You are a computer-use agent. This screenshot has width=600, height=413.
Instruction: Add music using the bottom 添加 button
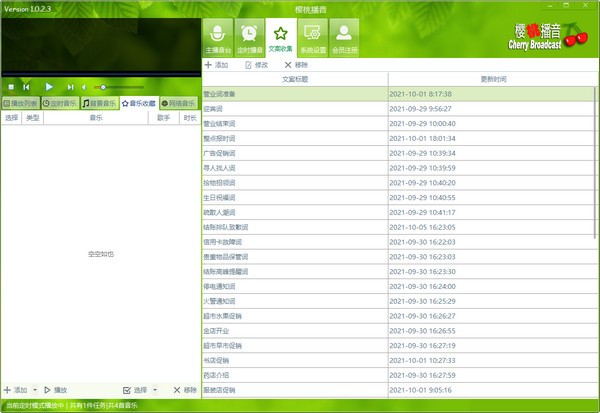pos(16,390)
